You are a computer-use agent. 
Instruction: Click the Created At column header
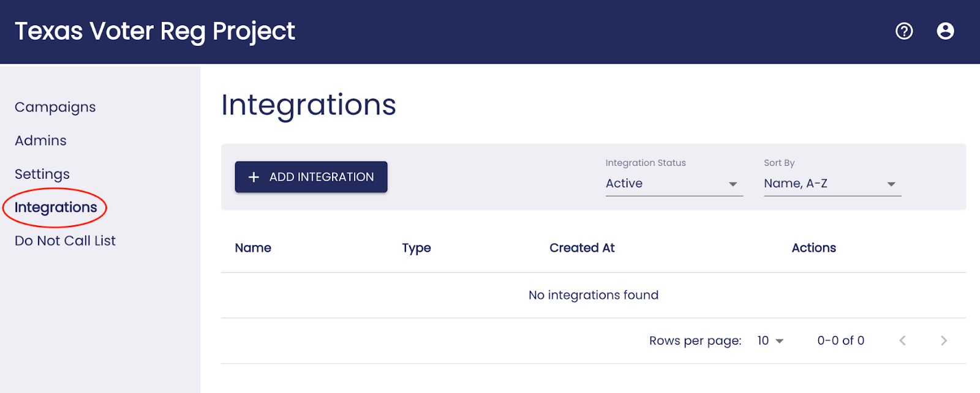[582, 248]
